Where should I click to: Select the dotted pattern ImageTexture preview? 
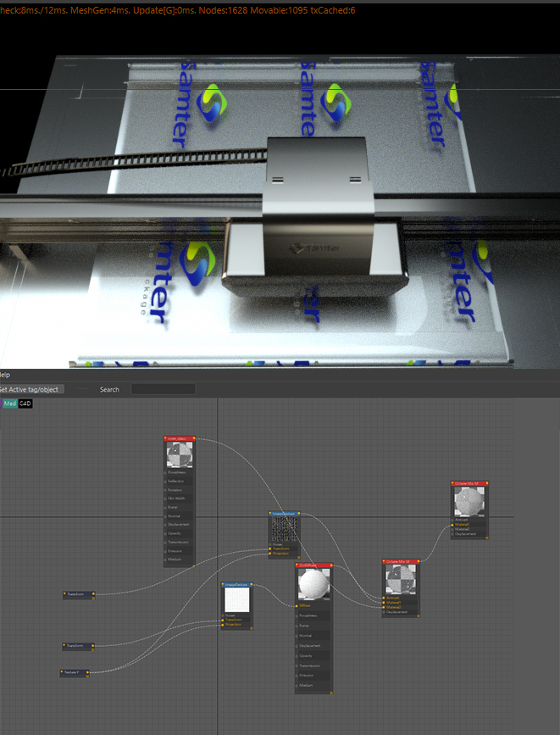285,529
